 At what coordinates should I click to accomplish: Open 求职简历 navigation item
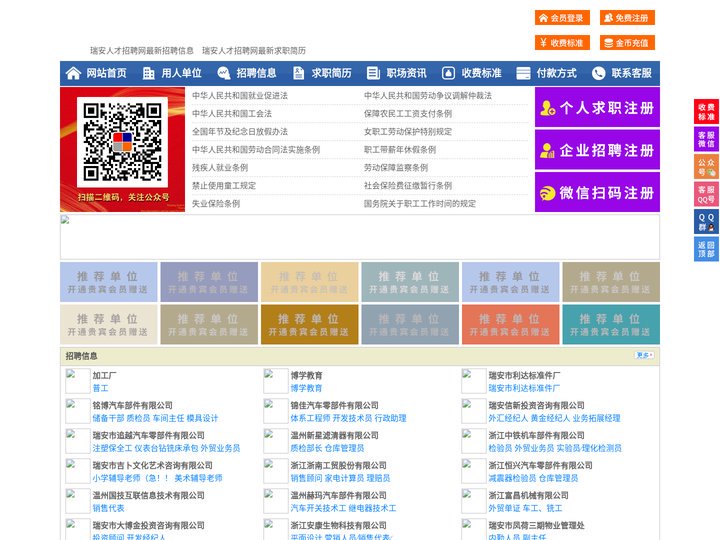point(332,73)
